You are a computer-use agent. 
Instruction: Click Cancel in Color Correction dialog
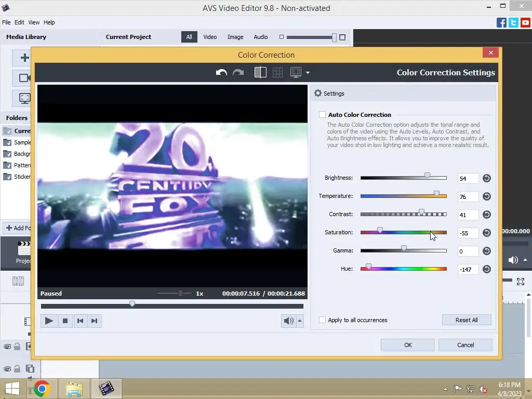pyautogui.click(x=465, y=345)
